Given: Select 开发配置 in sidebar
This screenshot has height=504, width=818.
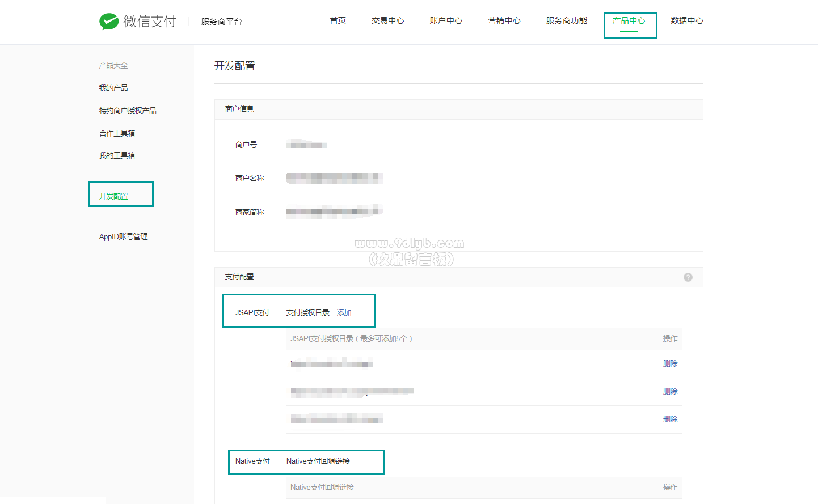Looking at the screenshot, I should pyautogui.click(x=113, y=196).
